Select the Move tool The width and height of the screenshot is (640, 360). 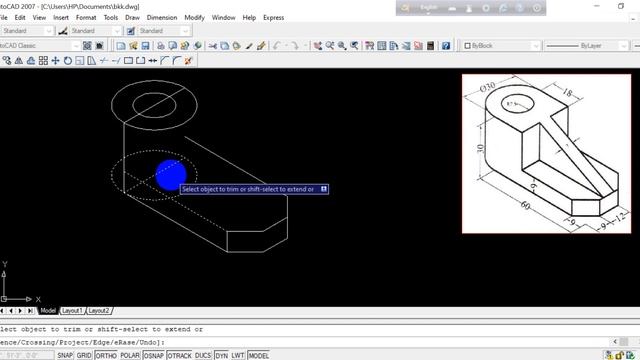[x=56, y=61]
